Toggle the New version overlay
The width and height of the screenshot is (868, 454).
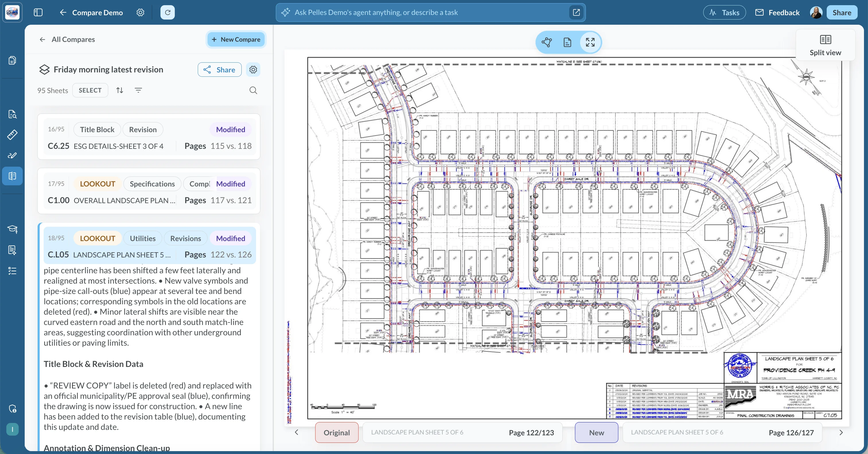pyautogui.click(x=596, y=432)
